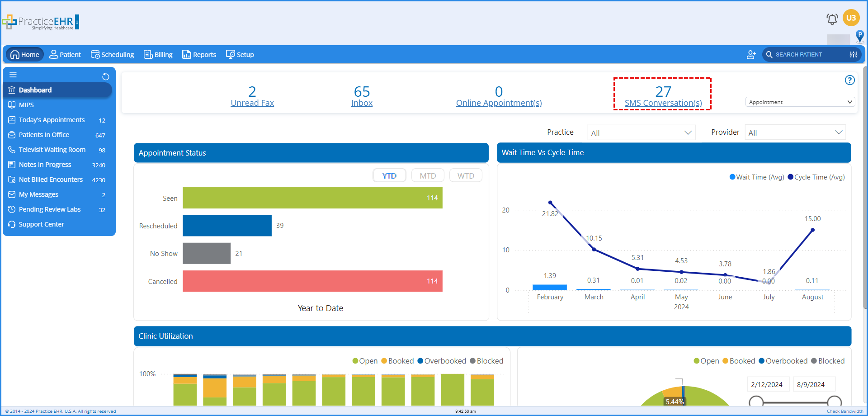Viewport: 868px width, 416px height.
Task: Click the No Show bar showing 21
Action: coord(207,253)
